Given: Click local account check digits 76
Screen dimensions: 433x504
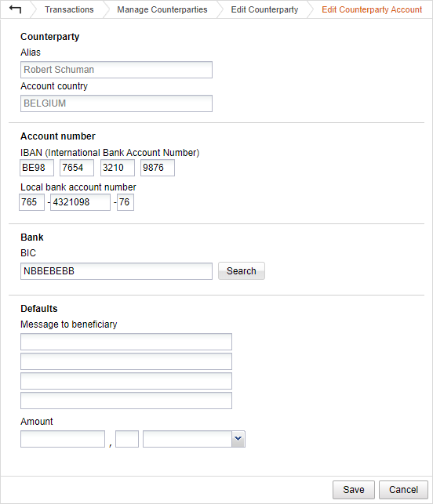Looking at the screenshot, I should tap(126, 202).
